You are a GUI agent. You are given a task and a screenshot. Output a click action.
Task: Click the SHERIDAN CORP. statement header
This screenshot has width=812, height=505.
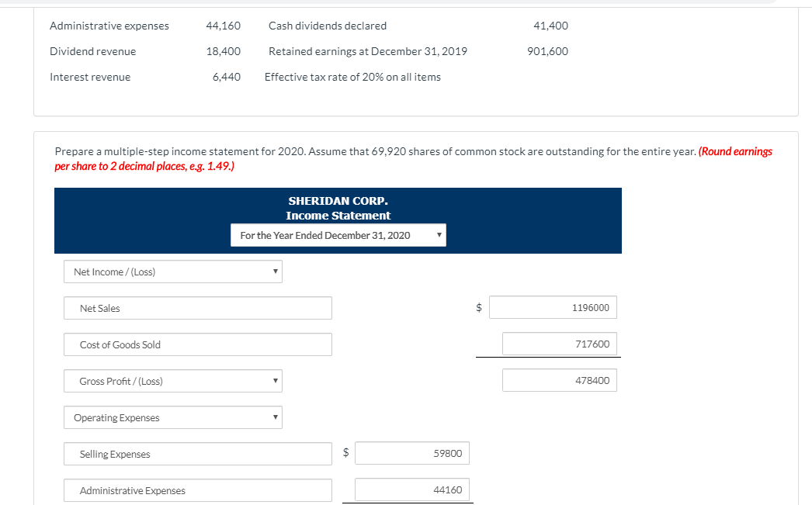tap(337, 200)
